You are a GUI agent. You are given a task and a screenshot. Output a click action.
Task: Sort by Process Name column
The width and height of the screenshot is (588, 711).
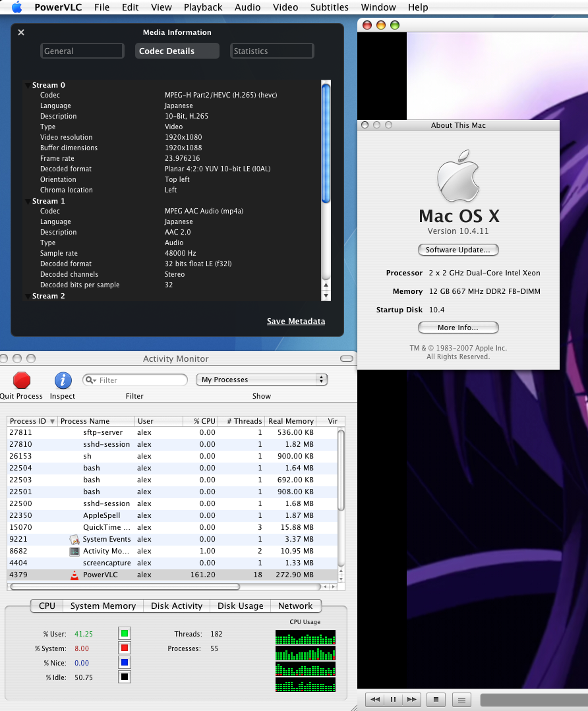tap(96, 421)
